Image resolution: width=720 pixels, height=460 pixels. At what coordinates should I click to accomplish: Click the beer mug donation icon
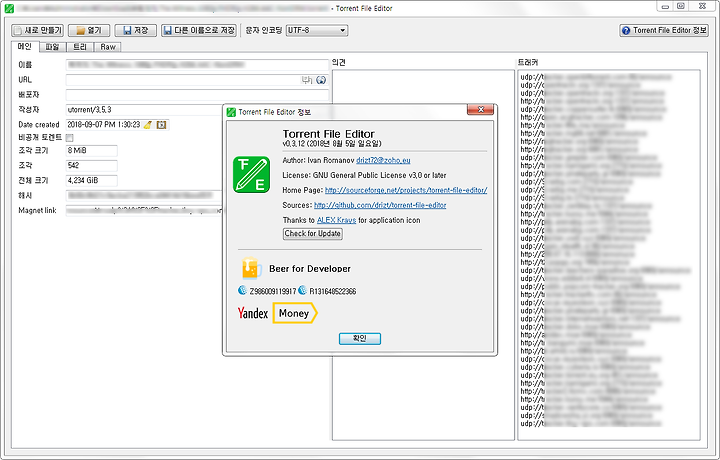[x=252, y=268]
